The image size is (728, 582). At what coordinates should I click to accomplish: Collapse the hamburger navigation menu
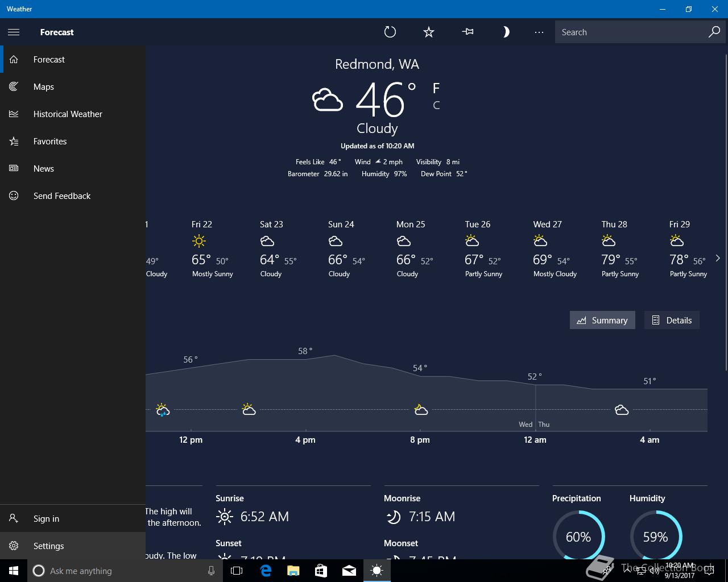pyautogui.click(x=14, y=32)
